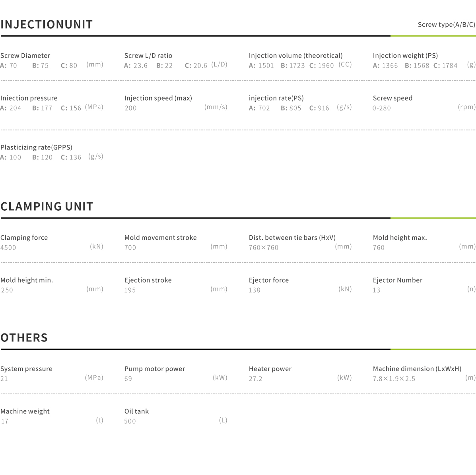Click the Clamping force value 4500
This screenshot has width=476, height=475.
8,248
